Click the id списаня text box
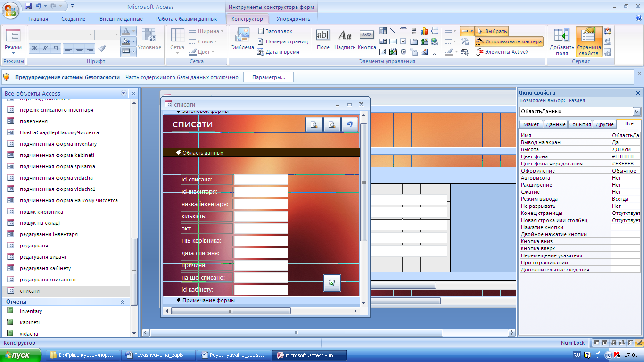644x362 pixels. pyautogui.click(x=261, y=180)
